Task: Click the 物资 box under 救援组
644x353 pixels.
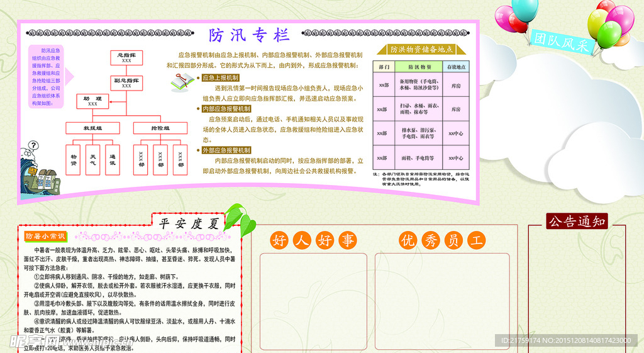Action: [x=73, y=160]
